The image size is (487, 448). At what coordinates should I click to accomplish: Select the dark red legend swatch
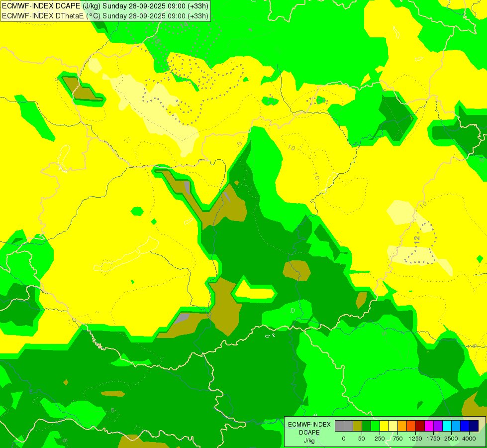[420, 426]
